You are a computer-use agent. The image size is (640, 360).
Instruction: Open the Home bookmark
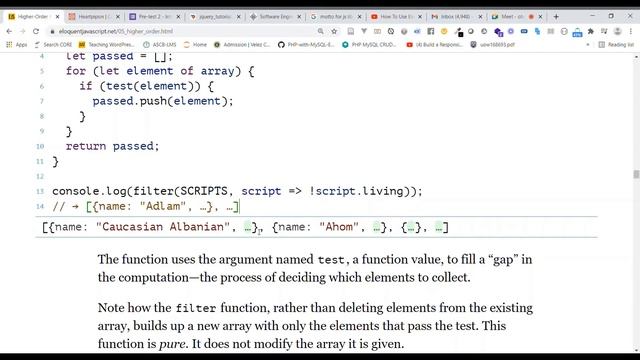click(x=195, y=44)
